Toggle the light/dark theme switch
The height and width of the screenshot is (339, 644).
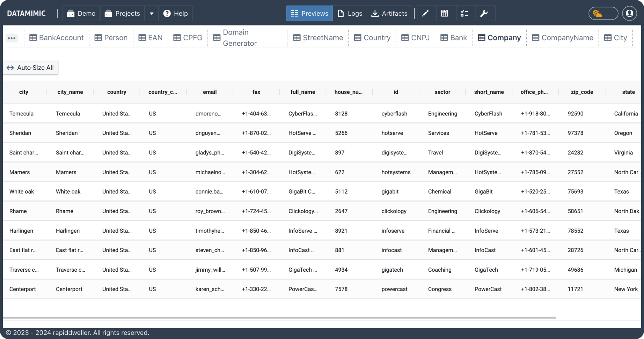603,13
